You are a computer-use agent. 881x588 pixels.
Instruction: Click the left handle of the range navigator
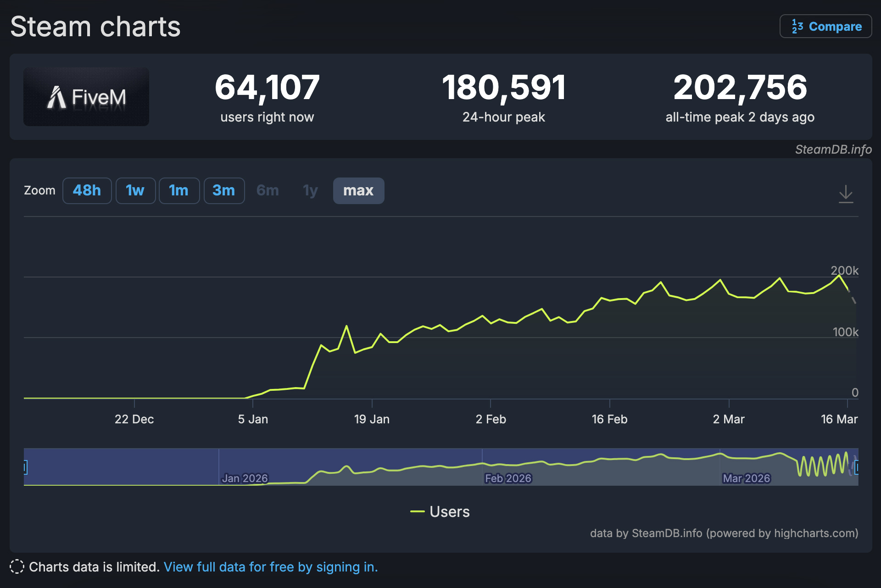(26, 467)
